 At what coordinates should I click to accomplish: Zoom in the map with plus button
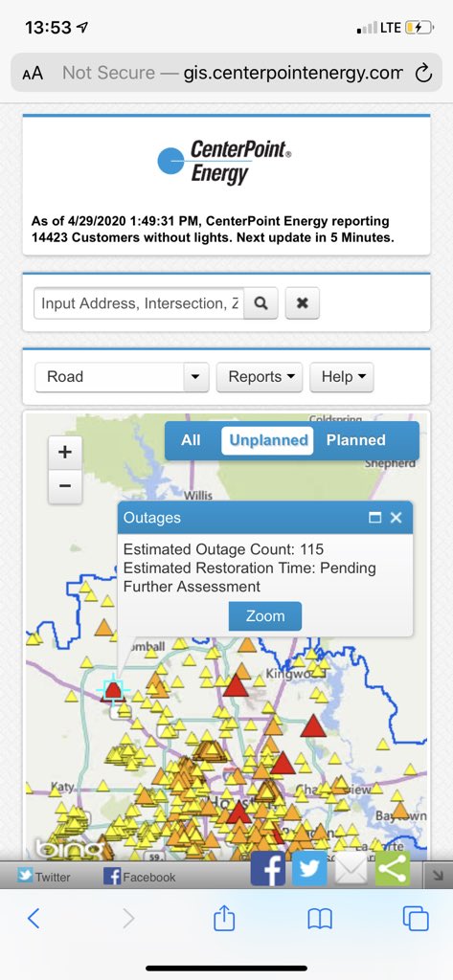coord(65,452)
